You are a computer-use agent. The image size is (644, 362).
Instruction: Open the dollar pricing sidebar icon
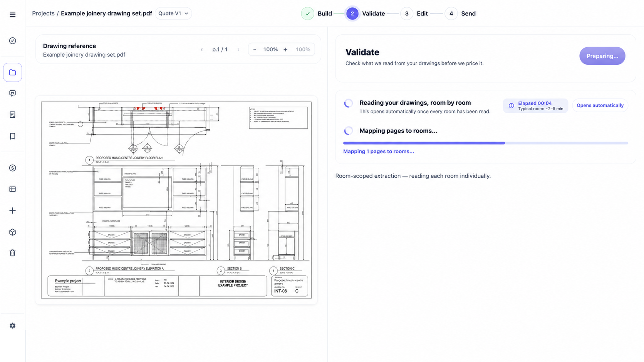point(13,168)
